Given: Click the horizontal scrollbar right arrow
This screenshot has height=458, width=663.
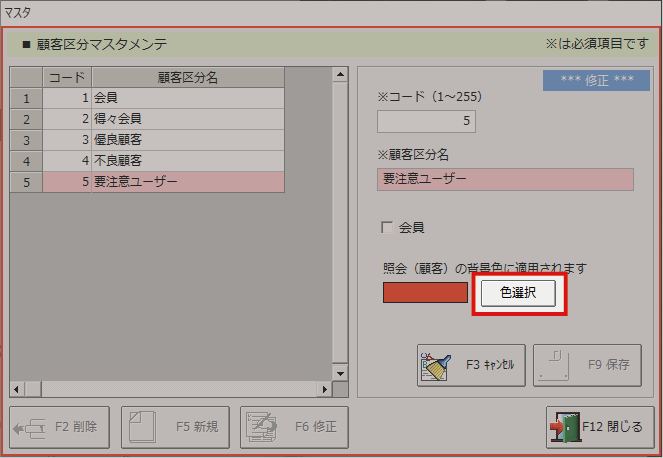Looking at the screenshot, I should click(325, 389).
